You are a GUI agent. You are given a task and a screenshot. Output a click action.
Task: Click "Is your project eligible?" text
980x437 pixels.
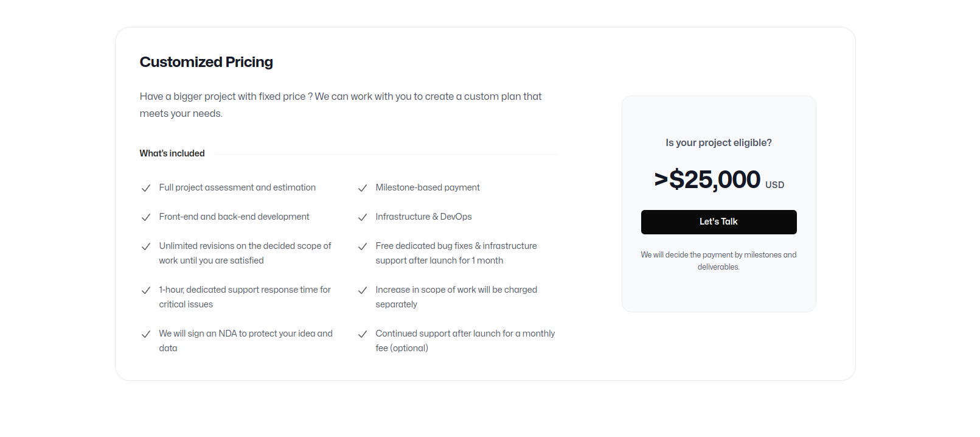pos(718,142)
